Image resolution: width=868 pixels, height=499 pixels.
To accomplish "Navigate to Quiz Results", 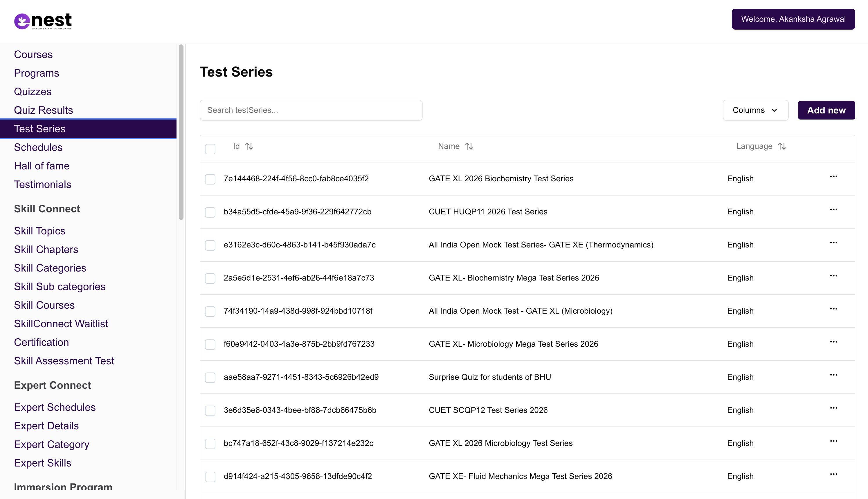I will click(44, 110).
